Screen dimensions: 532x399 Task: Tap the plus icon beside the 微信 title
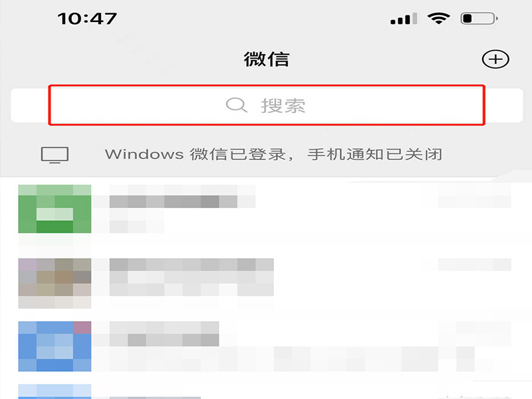tap(495, 59)
